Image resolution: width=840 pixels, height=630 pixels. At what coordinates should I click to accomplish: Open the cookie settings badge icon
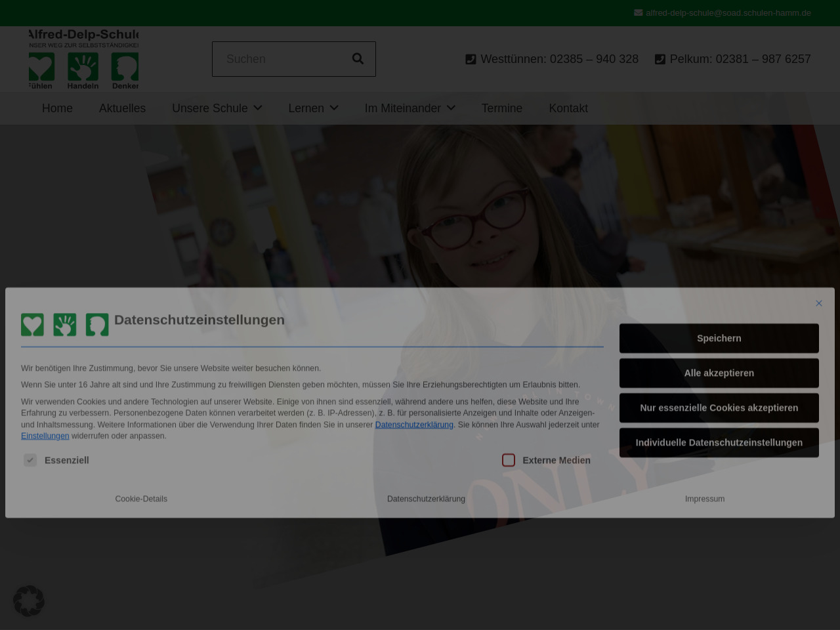pyautogui.click(x=29, y=600)
